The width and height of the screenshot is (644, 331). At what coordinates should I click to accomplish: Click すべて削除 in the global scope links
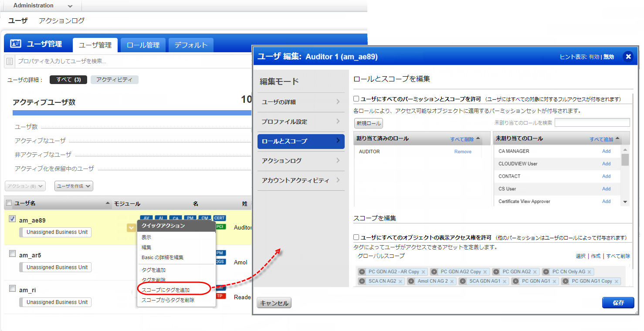618,256
